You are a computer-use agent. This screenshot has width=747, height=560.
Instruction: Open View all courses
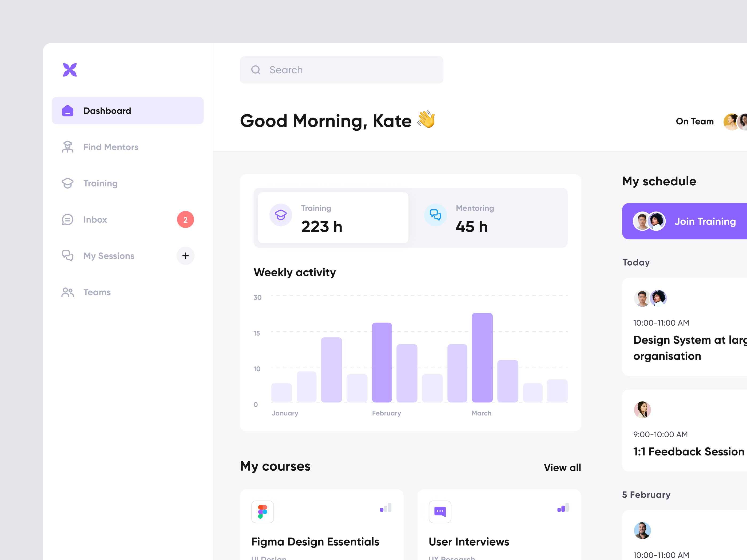562,467
